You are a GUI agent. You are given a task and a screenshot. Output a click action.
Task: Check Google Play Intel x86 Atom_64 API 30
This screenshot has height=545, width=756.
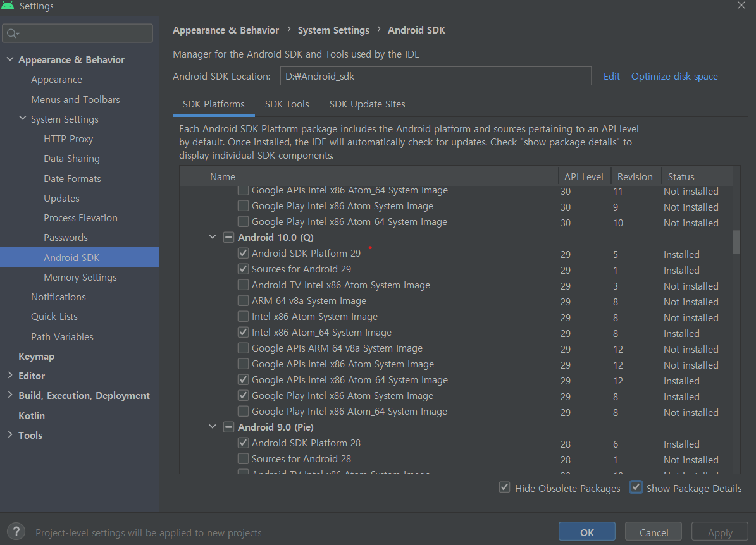(244, 221)
